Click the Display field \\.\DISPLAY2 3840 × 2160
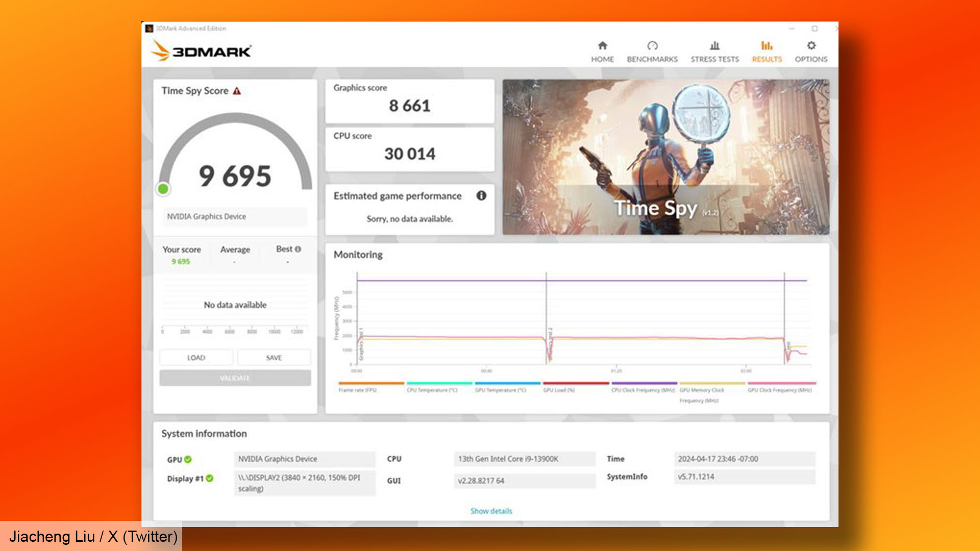 click(x=305, y=483)
